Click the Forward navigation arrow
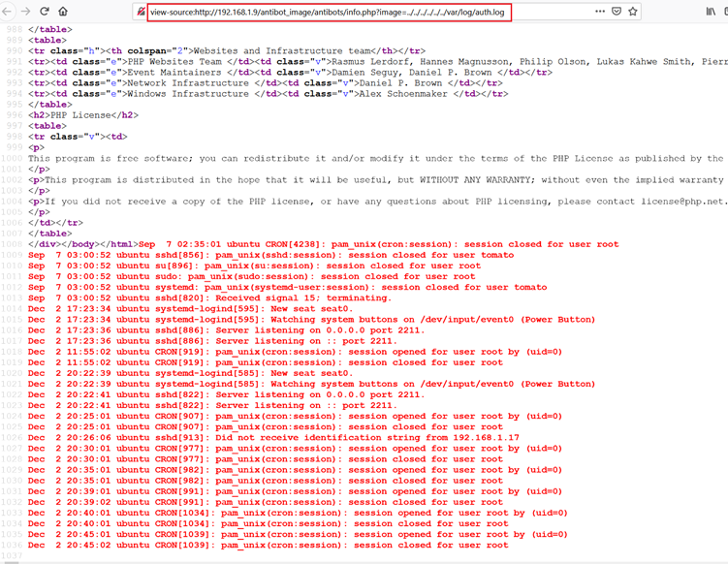Viewport: 728px width, 564px height. click(24, 12)
